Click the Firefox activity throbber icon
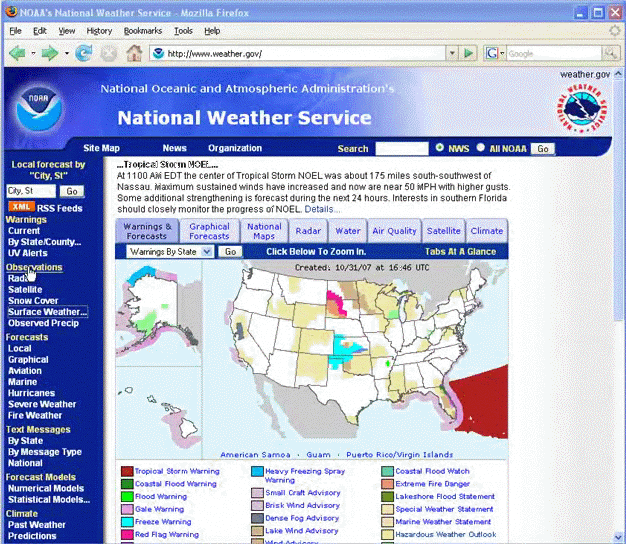626x544 pixels. pos(614,31)
